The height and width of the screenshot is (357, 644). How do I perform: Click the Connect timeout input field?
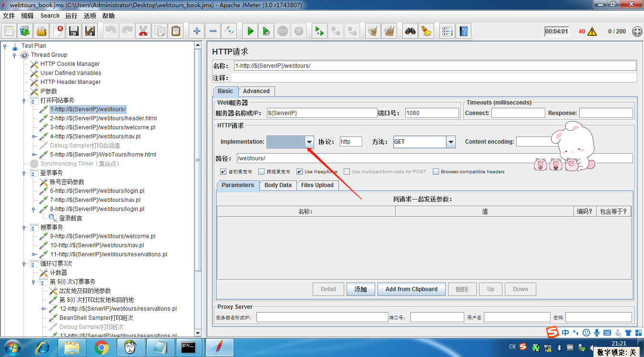coord(518,113)
